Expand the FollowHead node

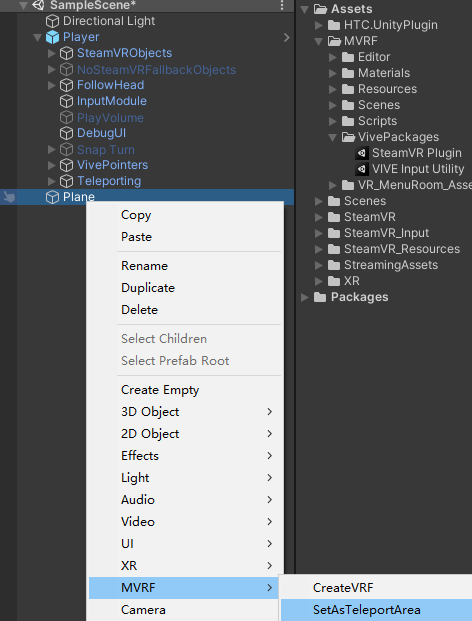51,85
